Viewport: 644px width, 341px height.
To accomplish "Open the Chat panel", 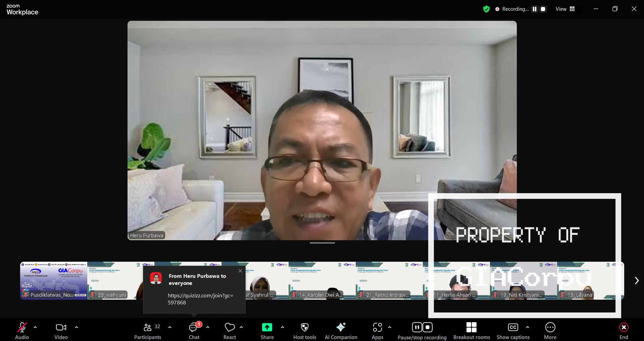I will tap(194, 331).
